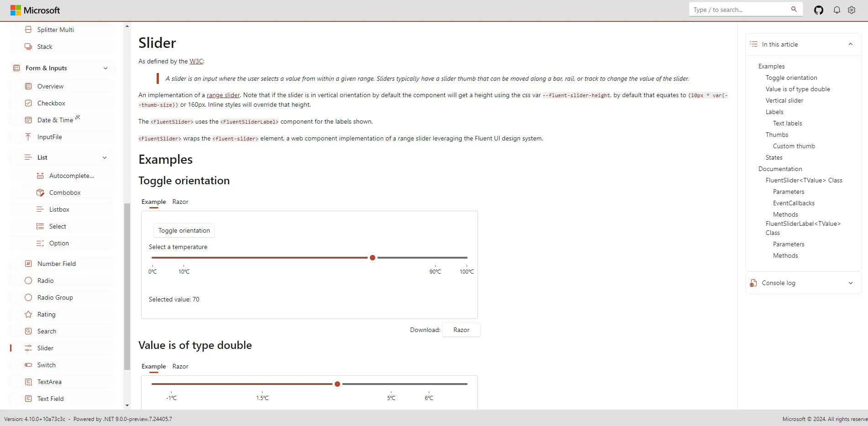Screen dimensions: 868x426
Task: Click the "Selected value: 70" text
Action: [x=174, y=299]
